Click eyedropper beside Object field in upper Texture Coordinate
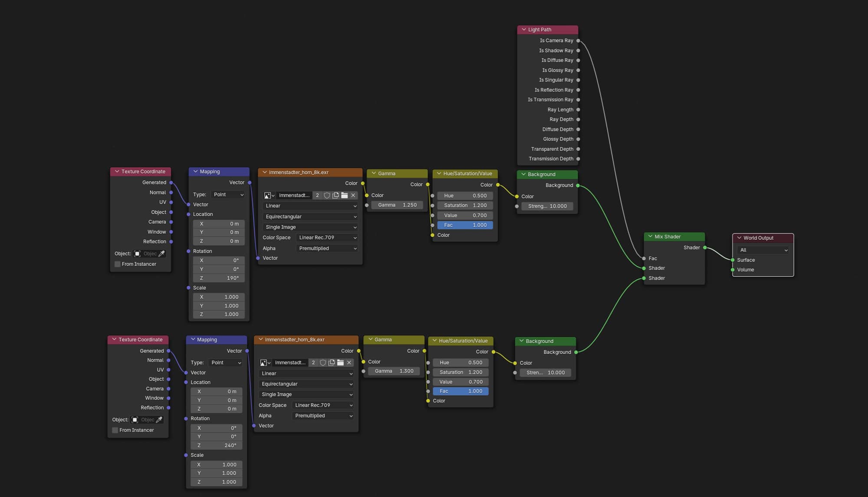 click(x=161, y=254)
